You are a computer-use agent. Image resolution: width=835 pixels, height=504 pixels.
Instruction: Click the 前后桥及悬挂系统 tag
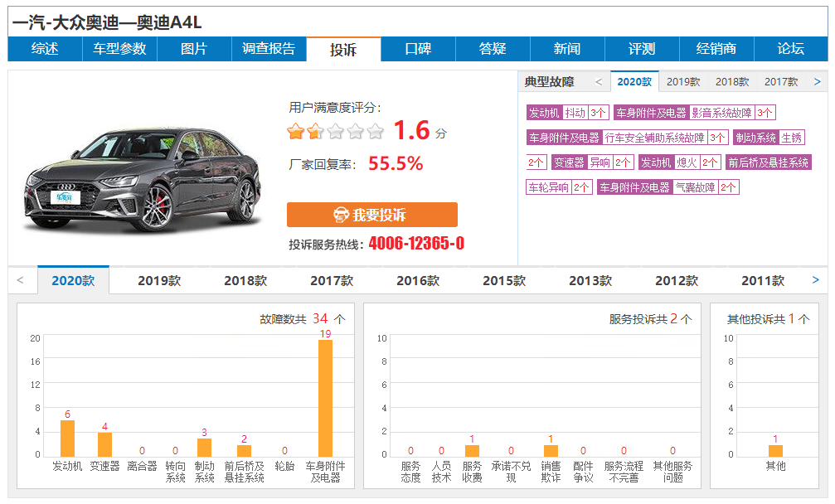click(x=768, y=162)
